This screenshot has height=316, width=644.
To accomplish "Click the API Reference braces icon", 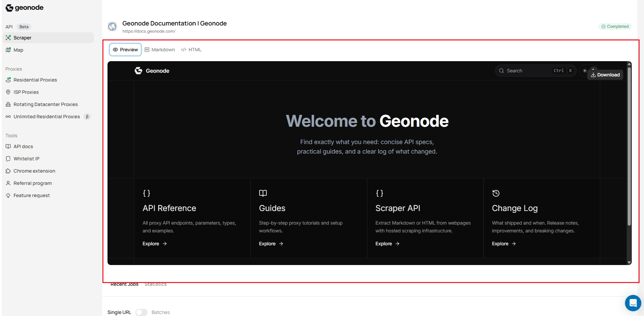I will point(146,193).
